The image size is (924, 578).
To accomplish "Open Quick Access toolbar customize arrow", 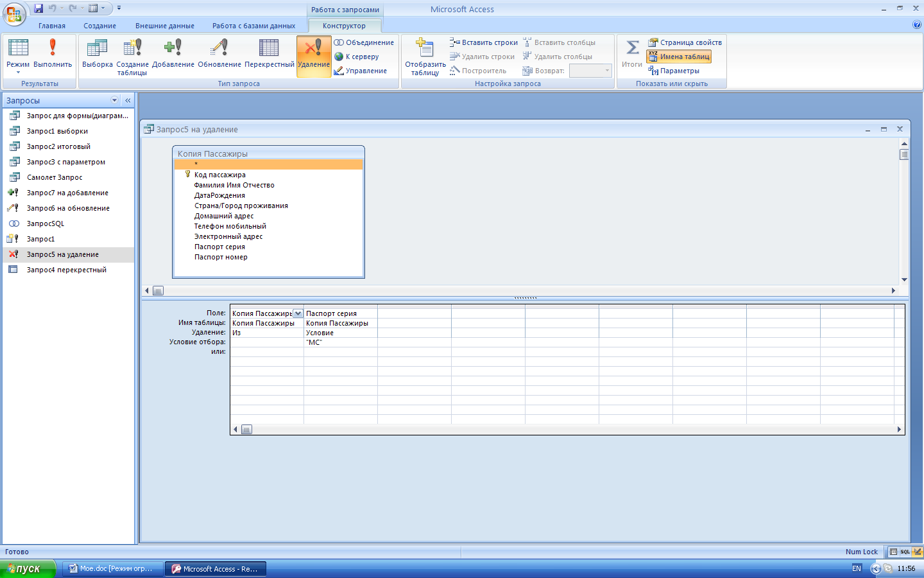I will tap(119, 8).
